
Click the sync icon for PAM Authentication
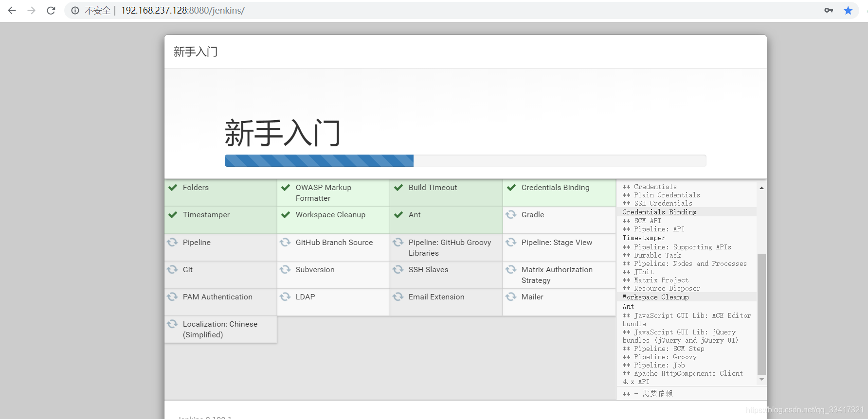[x=172, y=297]
